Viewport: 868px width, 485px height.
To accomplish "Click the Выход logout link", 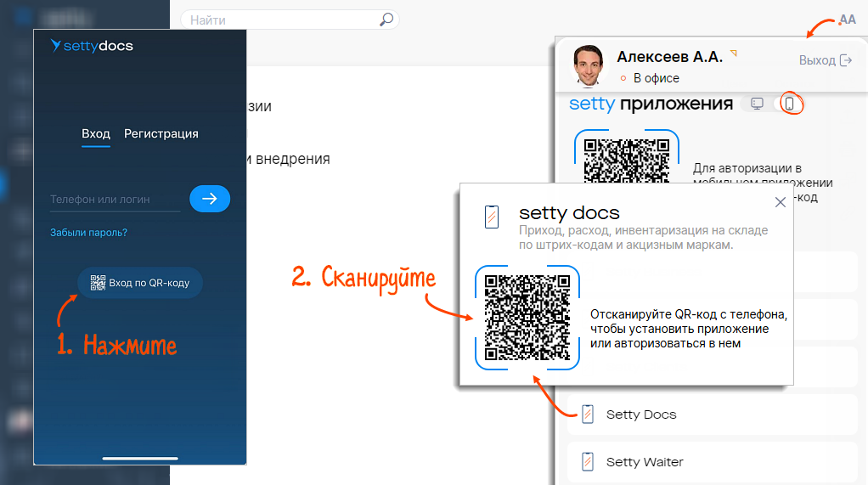I will tap(825, 60).
